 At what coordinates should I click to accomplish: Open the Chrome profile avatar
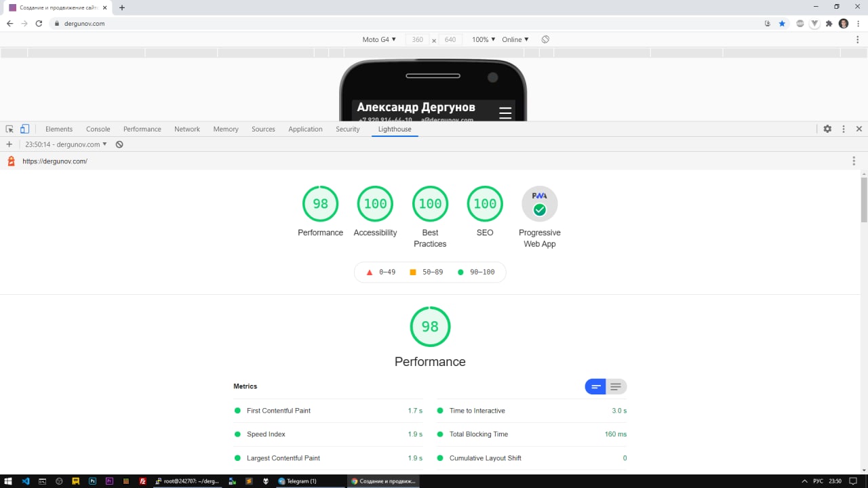click(844, 23)
